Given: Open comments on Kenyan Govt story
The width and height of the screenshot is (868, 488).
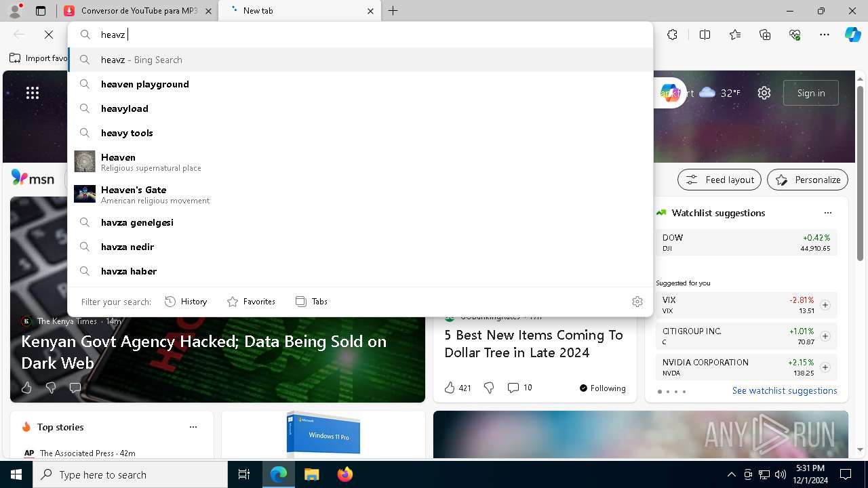Looking at the screenshot, I should (75, 388).
